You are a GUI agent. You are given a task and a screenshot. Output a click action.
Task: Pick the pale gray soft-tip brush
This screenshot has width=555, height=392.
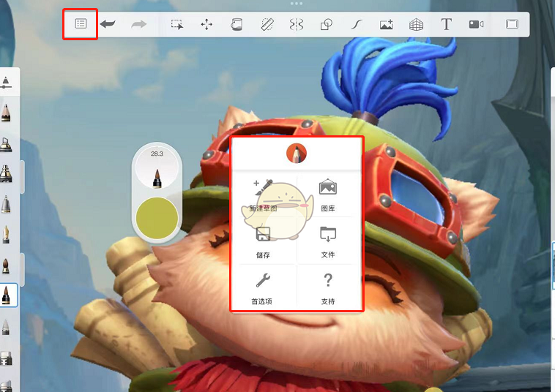click(x=6, y=326)
